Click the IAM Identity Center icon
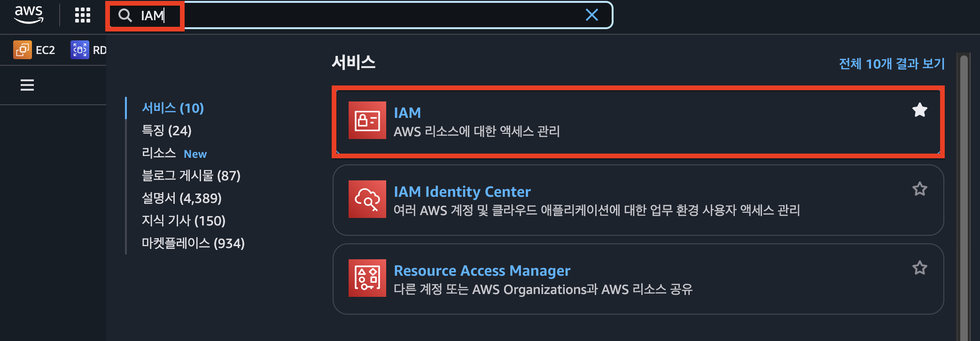Image resolution: width=980 pixels, height=341 pixels. click(x=367, y=199)
